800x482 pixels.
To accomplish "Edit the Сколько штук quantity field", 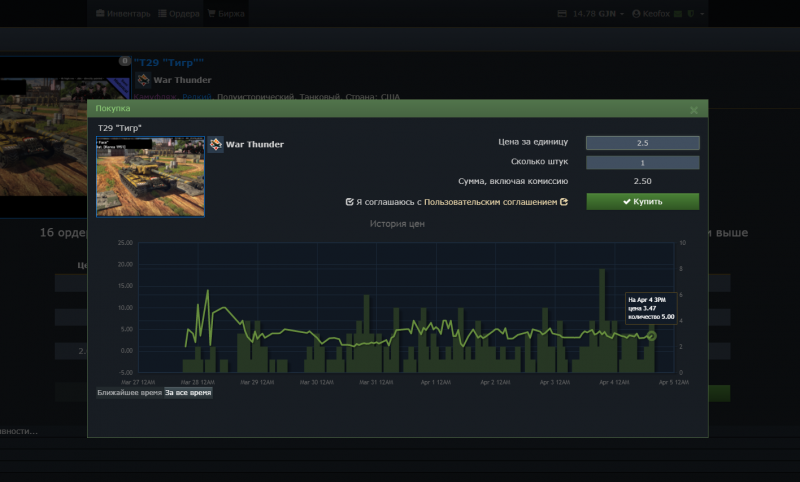I will (642, 163).
